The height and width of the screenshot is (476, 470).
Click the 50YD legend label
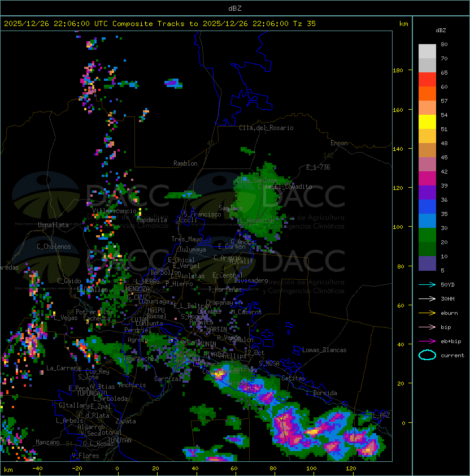tap(447, 285)
